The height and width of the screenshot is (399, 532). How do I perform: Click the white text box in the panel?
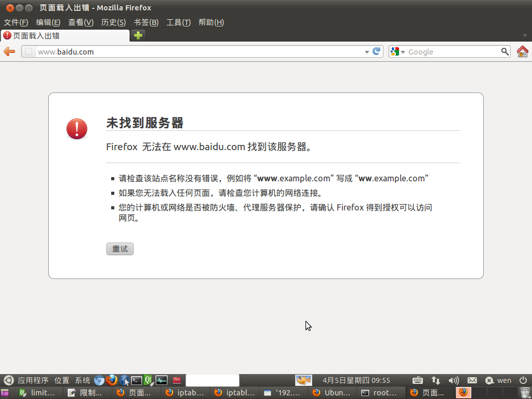tap(212, 380)
